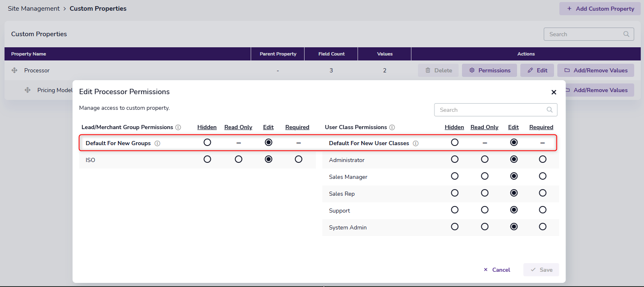This screenshot has height=287, width=644.
Task: Click info icon next to Default For New User Classes
Action: [x=415, y=143]
